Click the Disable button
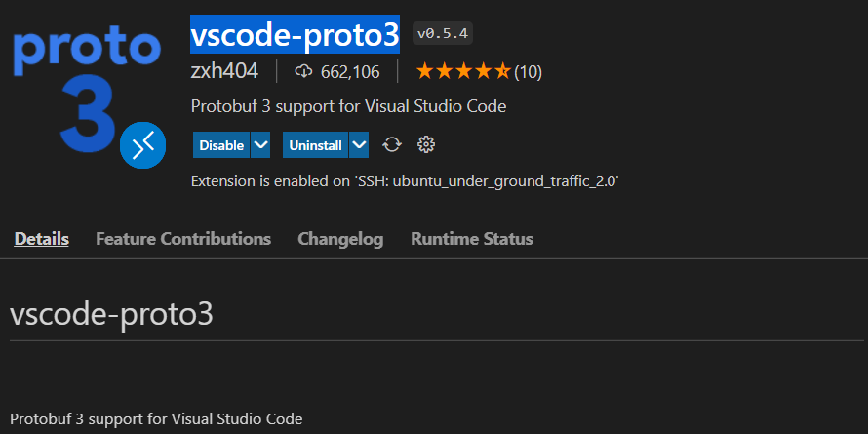 [221, 145]
